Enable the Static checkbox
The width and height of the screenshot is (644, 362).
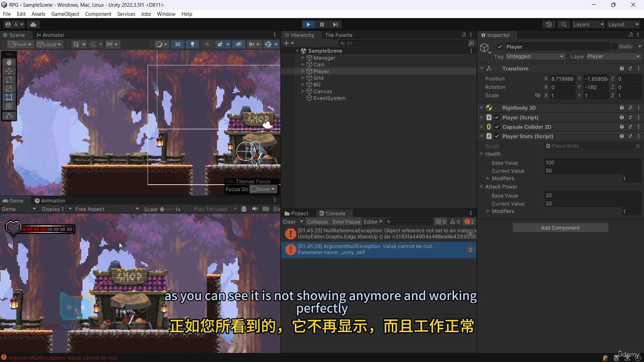(x=614, y=47)
